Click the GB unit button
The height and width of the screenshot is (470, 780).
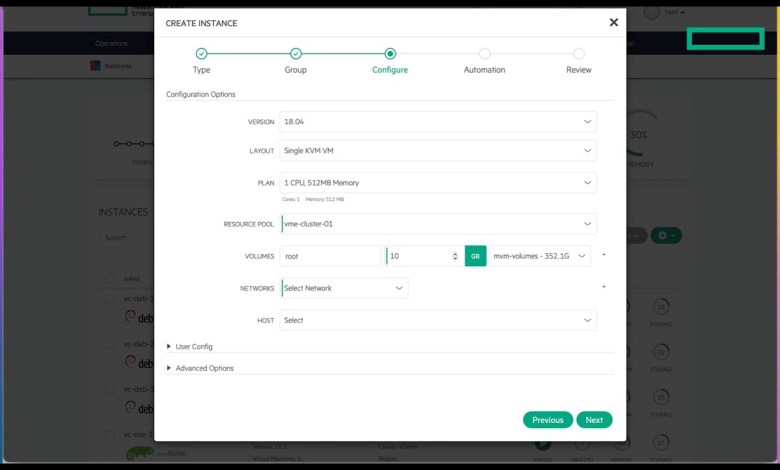pyautogui.click(x=475, y=256)
